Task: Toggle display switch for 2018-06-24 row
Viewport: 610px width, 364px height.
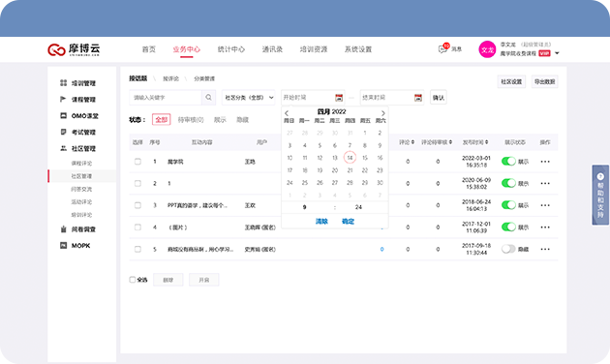Action: point(508,205)
